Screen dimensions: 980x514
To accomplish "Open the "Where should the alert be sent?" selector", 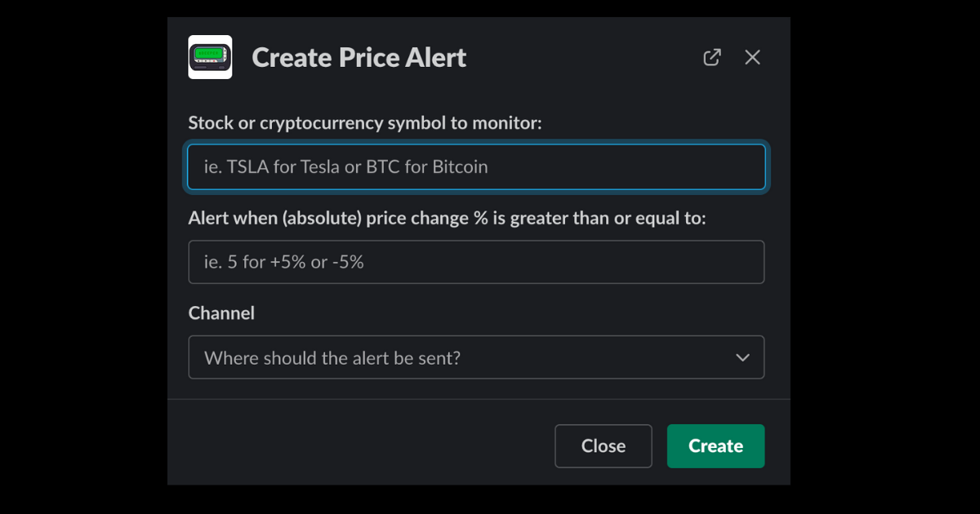I will pyautogui.click(x=476, y=357).
